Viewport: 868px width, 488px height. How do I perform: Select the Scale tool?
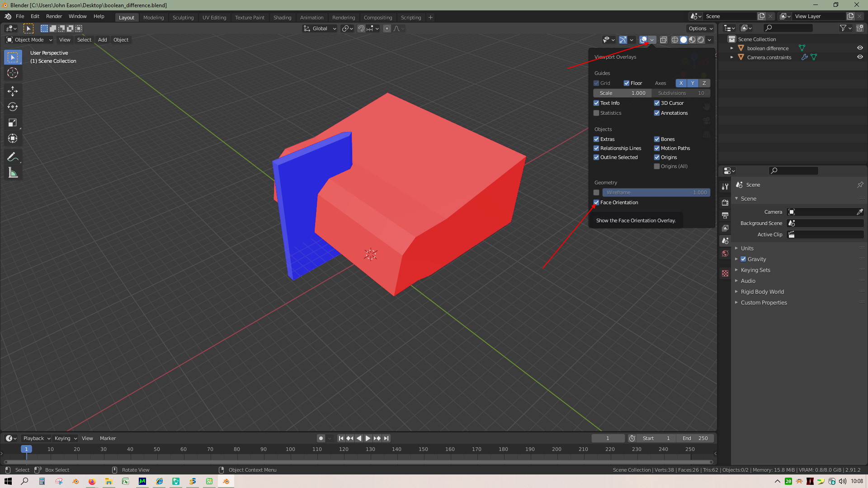pyautogui.click(x=13, y=122)
